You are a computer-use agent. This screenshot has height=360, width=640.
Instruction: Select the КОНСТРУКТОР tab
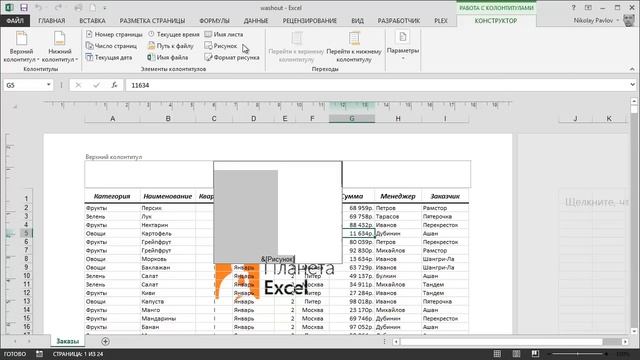click(496, 20)
